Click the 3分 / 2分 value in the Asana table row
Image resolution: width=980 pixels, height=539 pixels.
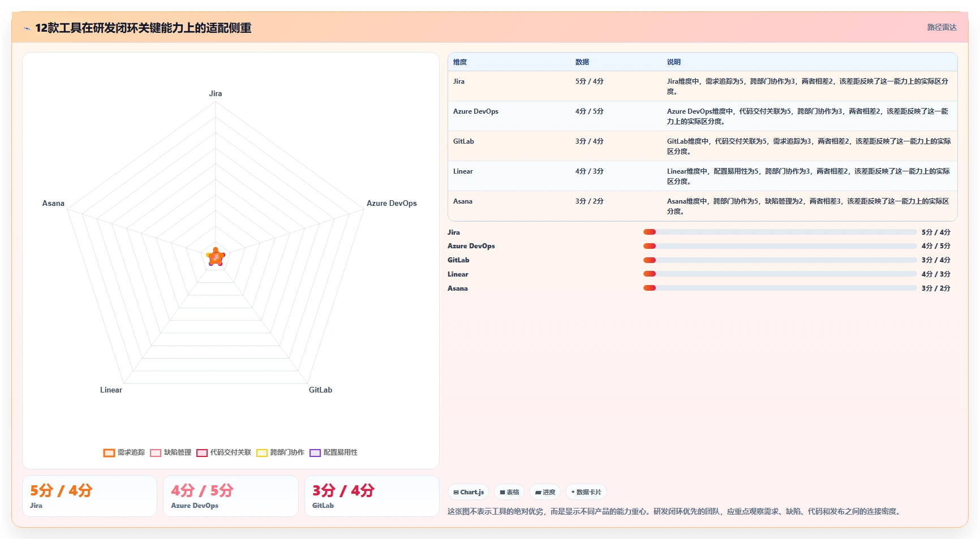(x=590, y=201)
